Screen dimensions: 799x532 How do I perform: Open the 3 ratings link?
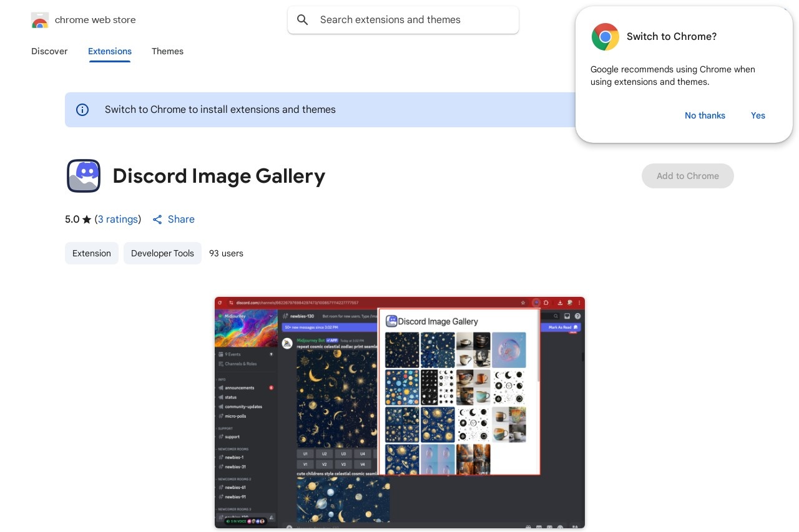(118, 220)
